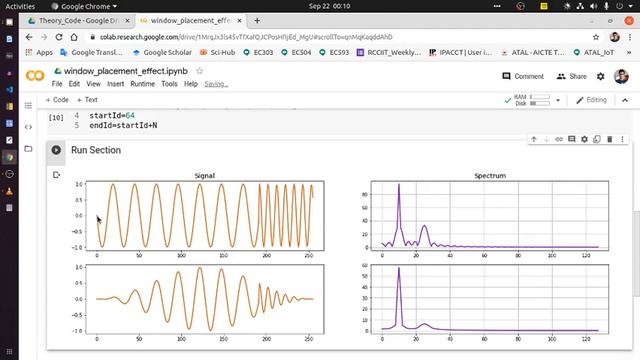
Task: Open table of contents sidebar icon
Action: 28,106
